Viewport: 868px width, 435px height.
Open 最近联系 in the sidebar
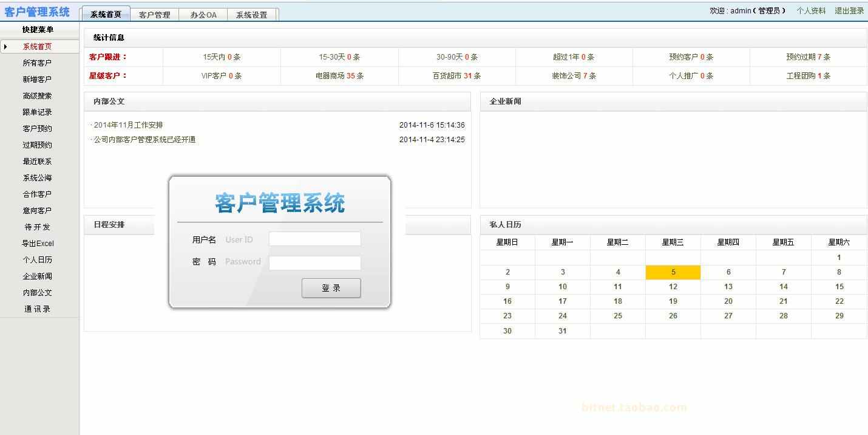[37, 162]
